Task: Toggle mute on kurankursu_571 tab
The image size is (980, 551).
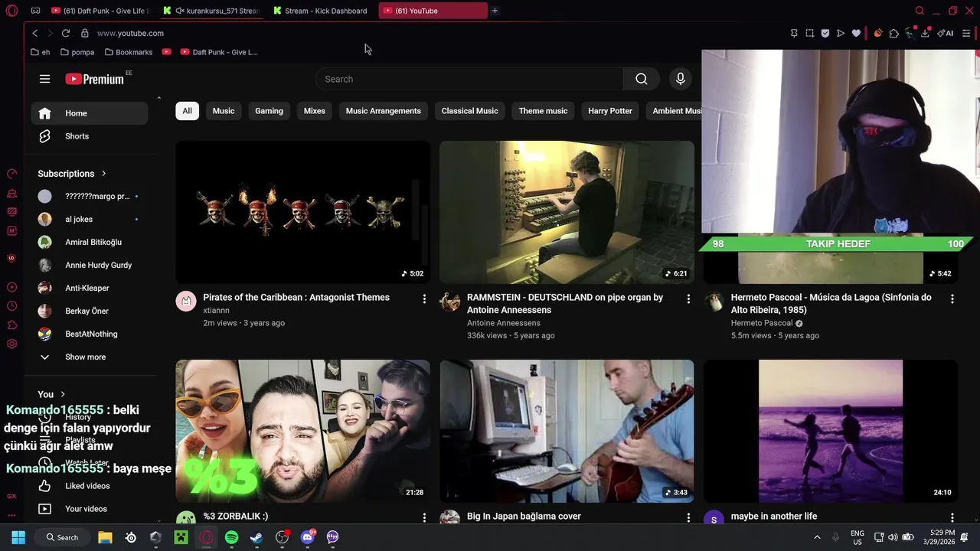Action: click(x=179, y=11)
